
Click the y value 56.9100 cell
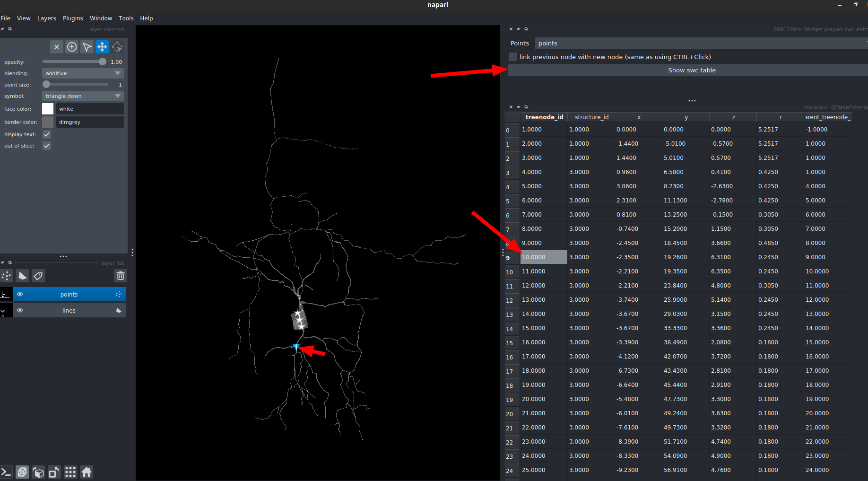(x=686, y=470)
